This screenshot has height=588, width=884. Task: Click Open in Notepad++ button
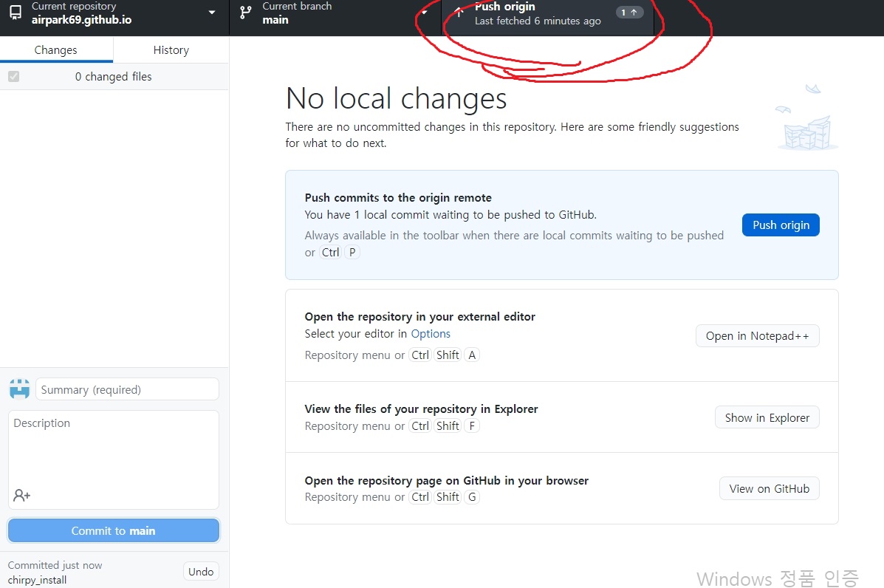[757, 336]
